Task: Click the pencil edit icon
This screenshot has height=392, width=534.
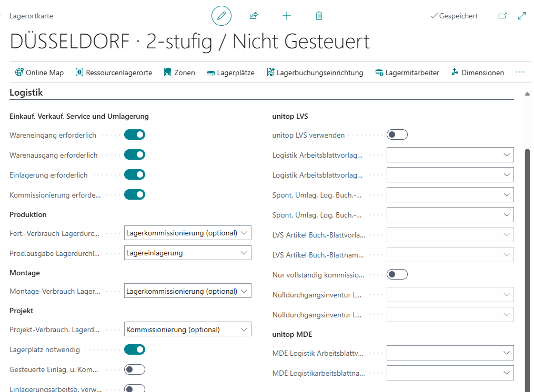Action: pos(221,16)
